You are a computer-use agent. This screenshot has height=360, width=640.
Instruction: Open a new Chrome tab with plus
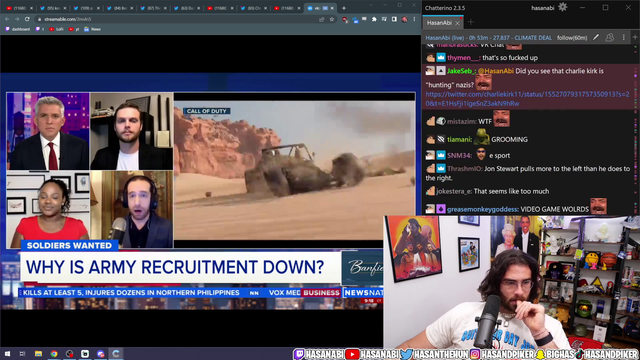tap(344, 8)
